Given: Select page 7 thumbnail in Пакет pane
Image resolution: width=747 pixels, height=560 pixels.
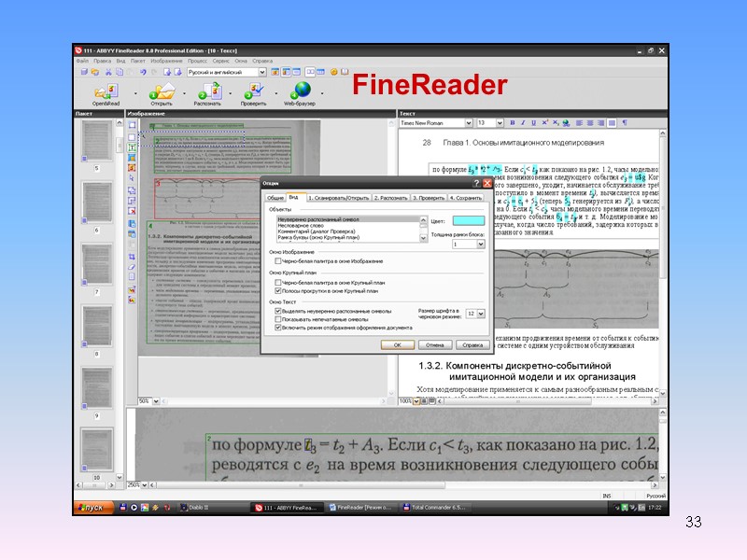Looking at the screenshot, I should [97, 264].
